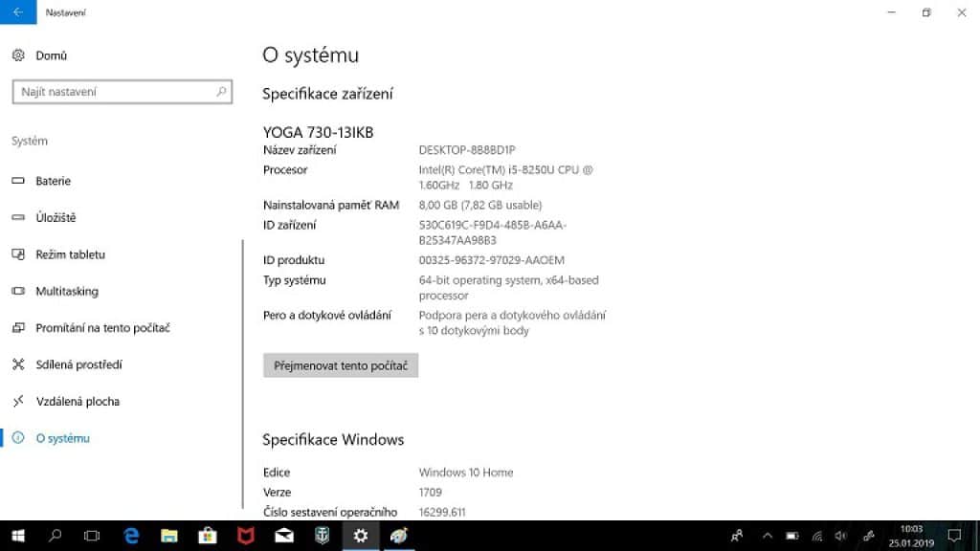Click the Najít nastavení search field
This screenshot has height=551, width=980.
pyautogui.click(x=122, y=92)
